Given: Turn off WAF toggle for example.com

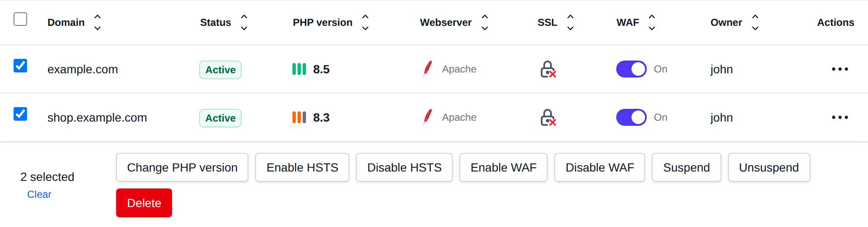Looking at the screenshot, I should point(631,69).
